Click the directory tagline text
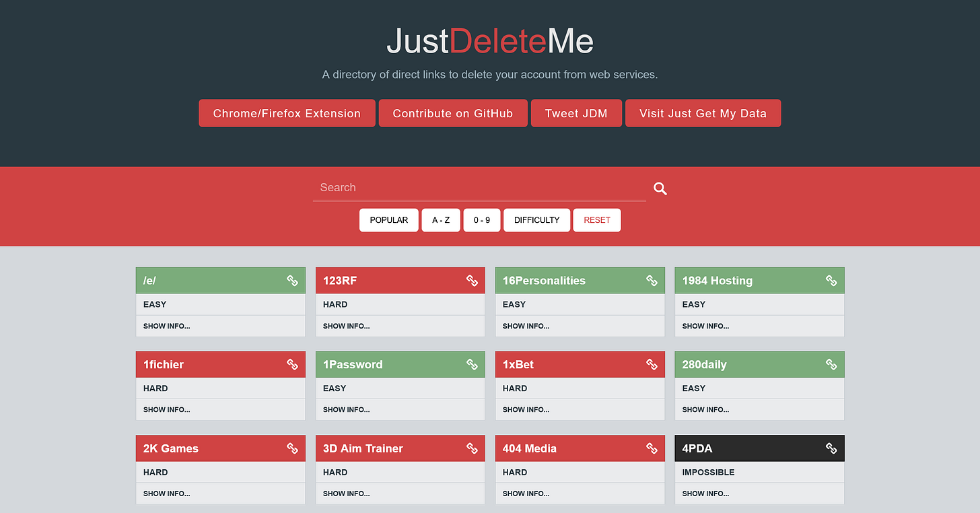980x513 pixels. (490, 75)
